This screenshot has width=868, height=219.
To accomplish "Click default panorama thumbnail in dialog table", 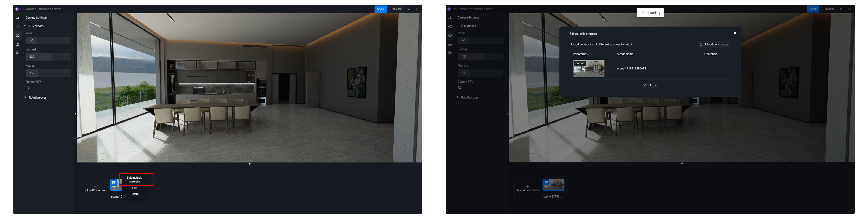I will [x=589, y=69].
